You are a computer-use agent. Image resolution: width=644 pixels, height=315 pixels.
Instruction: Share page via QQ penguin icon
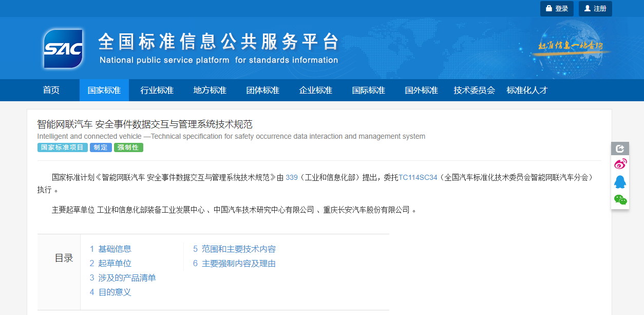pyautogui.click(x=620, y=182)
